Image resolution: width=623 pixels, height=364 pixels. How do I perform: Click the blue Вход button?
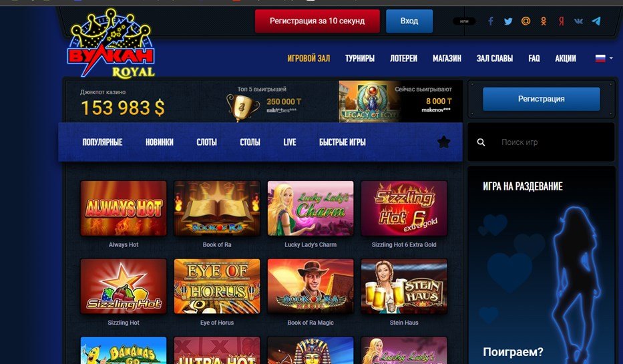409,21
